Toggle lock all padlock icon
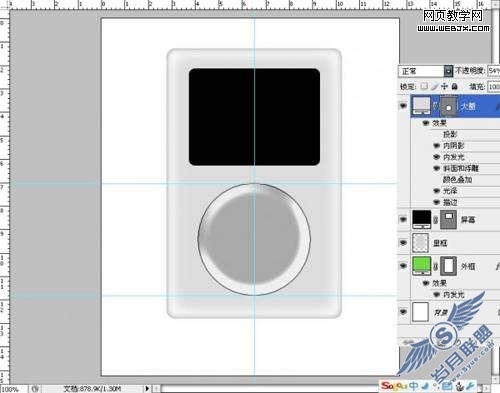The height and width of the screenshot is (393, 500). pyautogui.click(x=455, y=86)
